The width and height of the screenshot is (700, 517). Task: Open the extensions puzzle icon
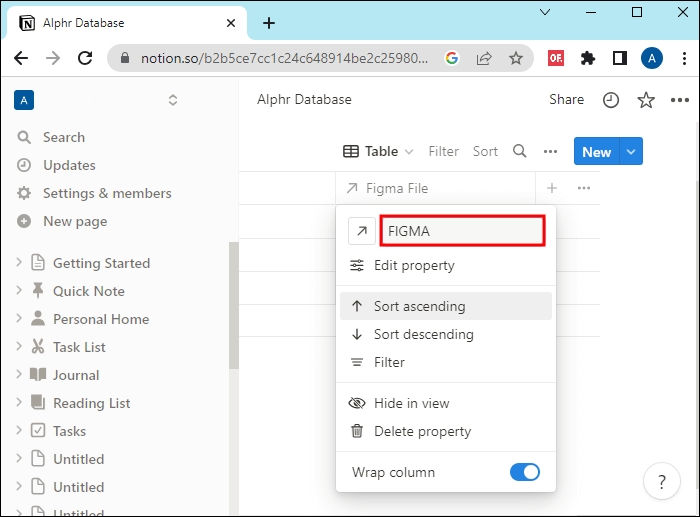[588, 58]
